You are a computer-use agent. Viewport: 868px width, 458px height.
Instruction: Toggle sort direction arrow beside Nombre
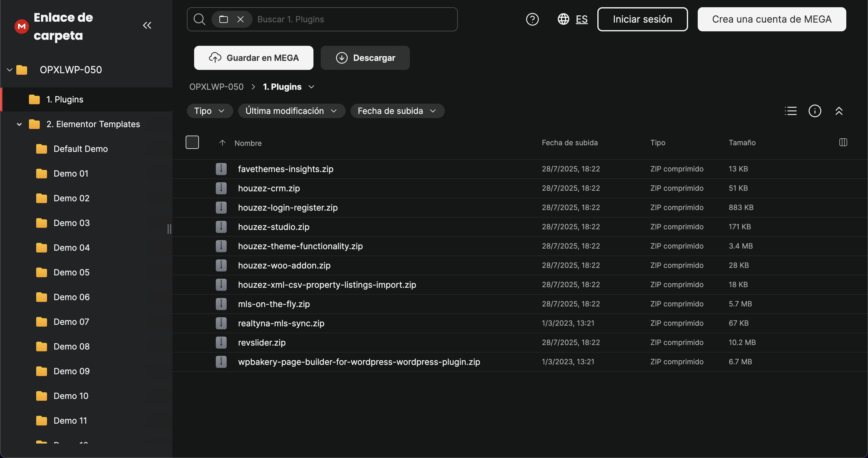point(222,143)
